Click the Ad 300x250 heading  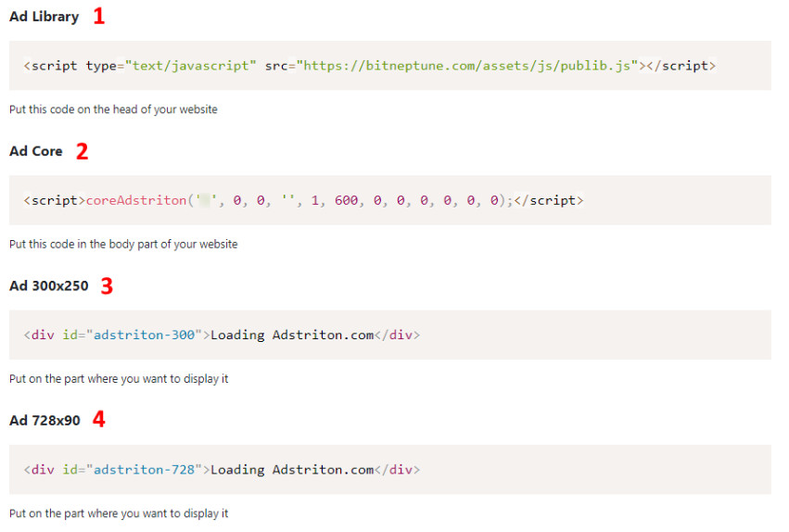click(49, 285)
